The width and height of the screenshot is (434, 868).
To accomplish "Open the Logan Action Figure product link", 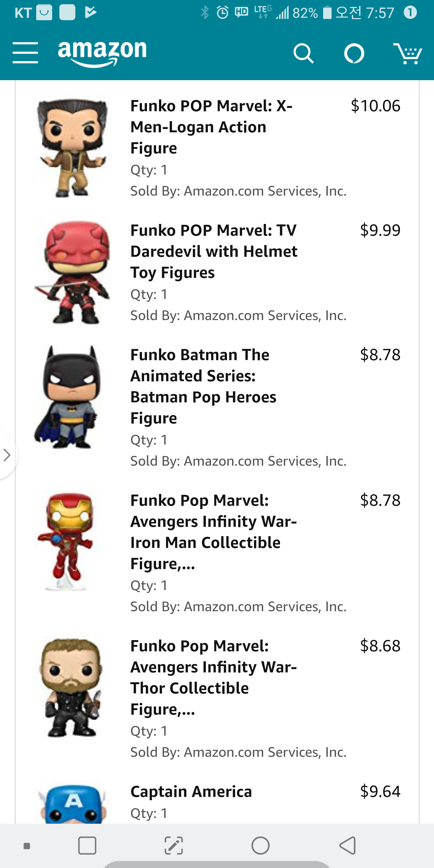I will (211, 127).
